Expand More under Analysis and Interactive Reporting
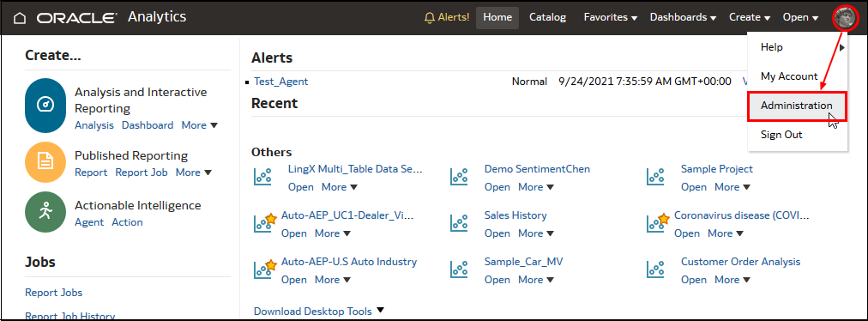868x321 pixels. (199, 125)
